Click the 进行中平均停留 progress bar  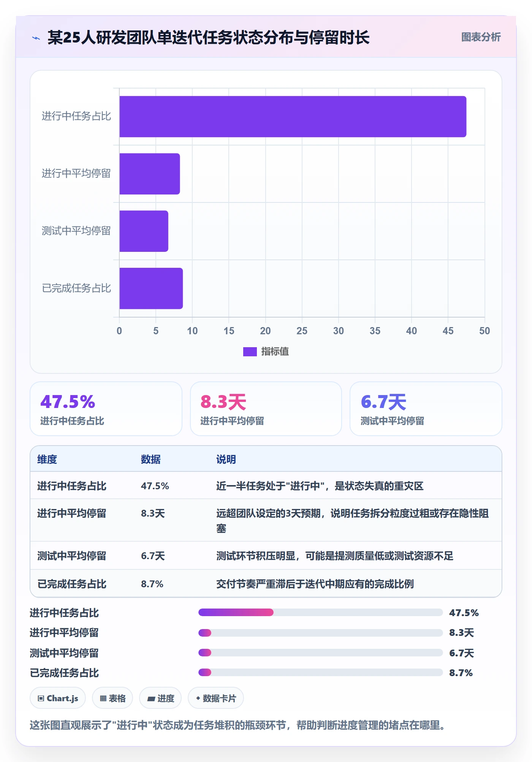coord(321,633)
